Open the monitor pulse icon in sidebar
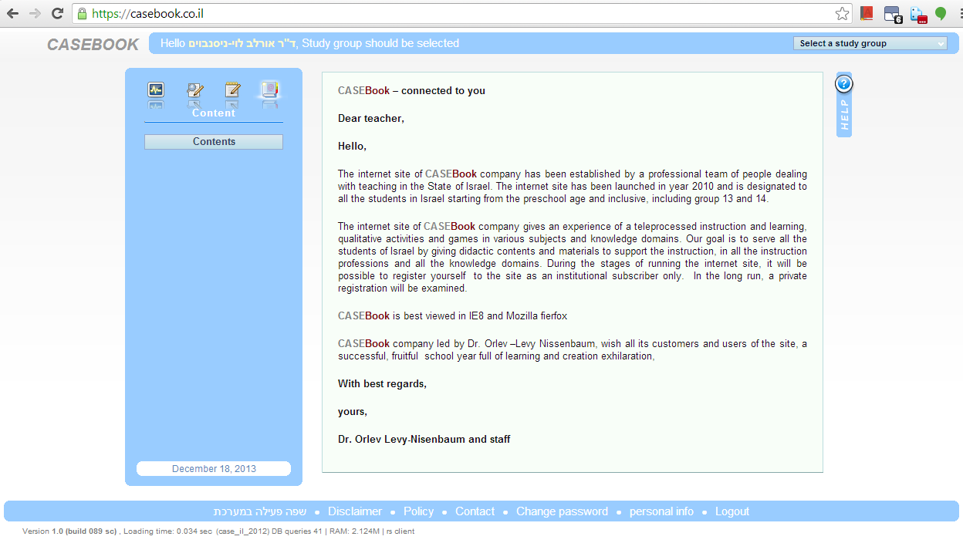The height and width of the screenshot is (560, 963). coord(156,89)
